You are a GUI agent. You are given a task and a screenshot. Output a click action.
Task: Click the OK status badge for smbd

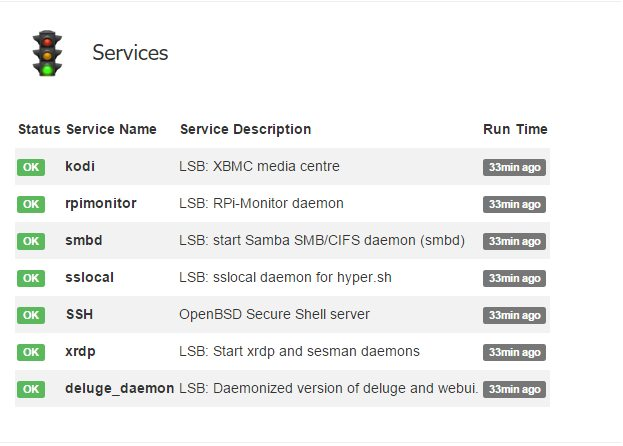click(31, 241)
